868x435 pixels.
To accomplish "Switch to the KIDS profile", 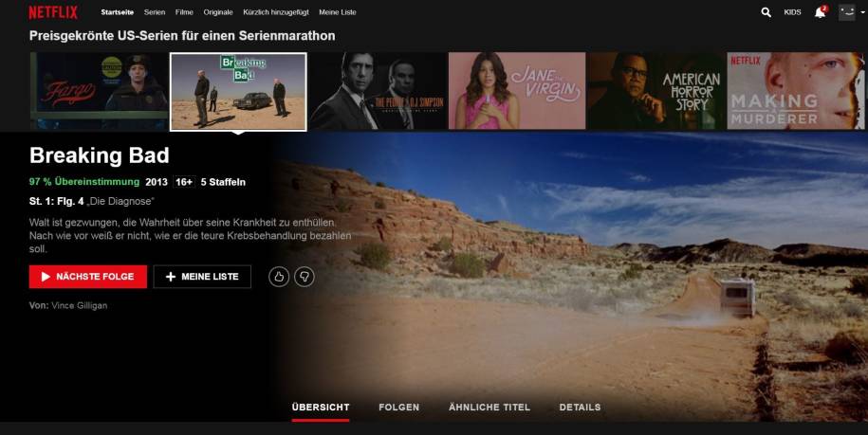I will coord(792,12).
